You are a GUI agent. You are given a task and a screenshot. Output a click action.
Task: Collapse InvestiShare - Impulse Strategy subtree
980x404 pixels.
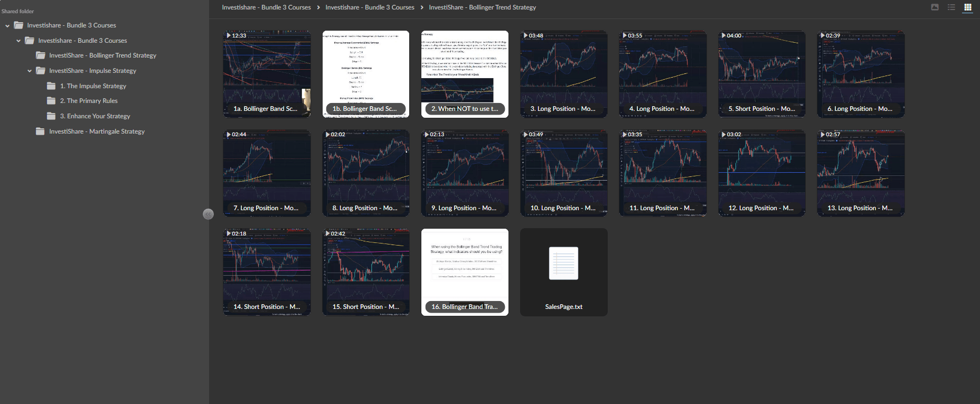30,71
